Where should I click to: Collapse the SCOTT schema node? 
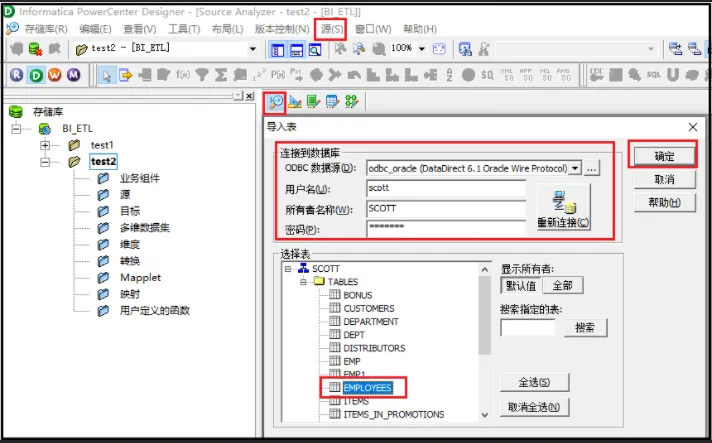pyautogui.click(x=287, y=269)
